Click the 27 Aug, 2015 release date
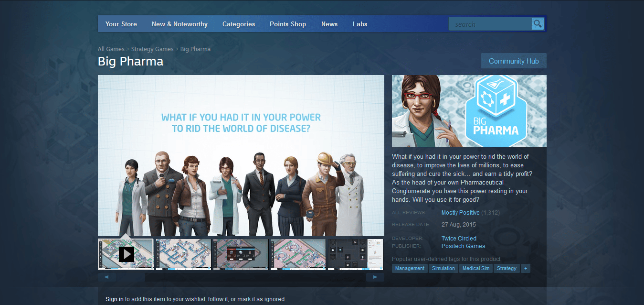 (459, 224)
